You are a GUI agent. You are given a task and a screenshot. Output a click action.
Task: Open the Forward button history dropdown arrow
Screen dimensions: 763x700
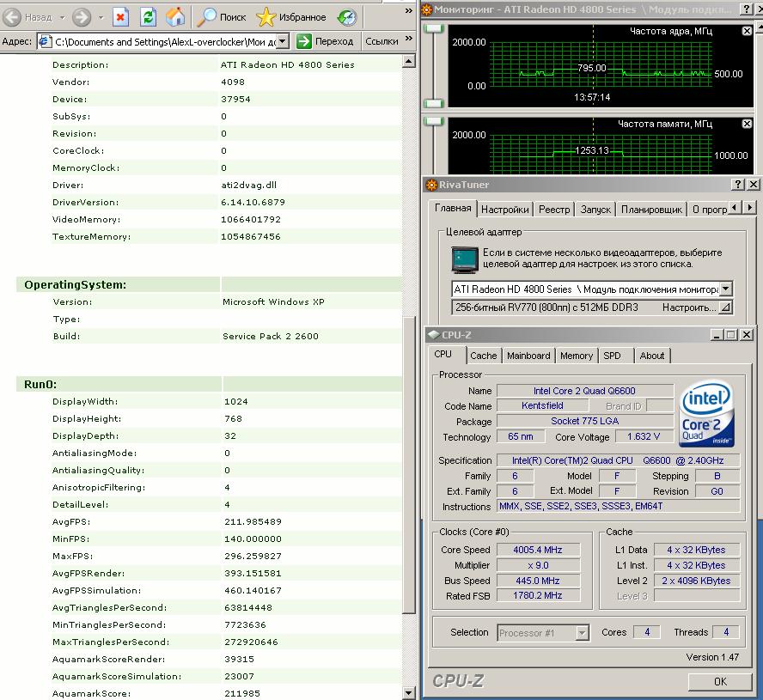click(x=101, y=18)
